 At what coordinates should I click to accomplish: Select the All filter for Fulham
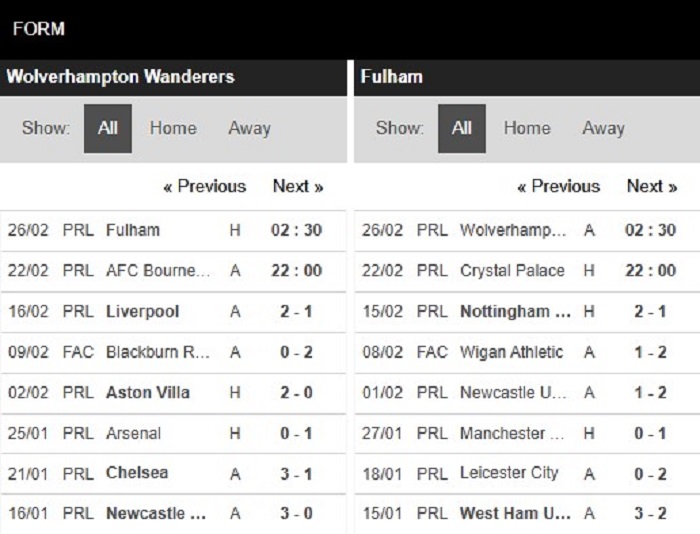[462, 129]
